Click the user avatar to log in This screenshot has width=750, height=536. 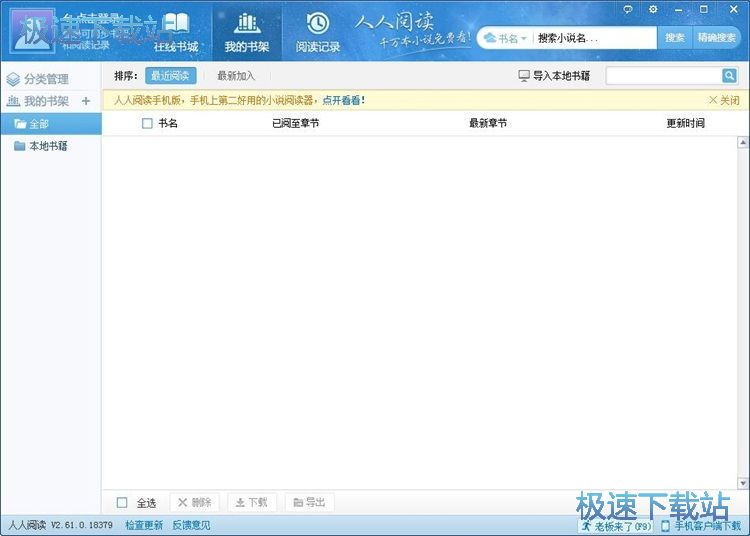point(32,32)
